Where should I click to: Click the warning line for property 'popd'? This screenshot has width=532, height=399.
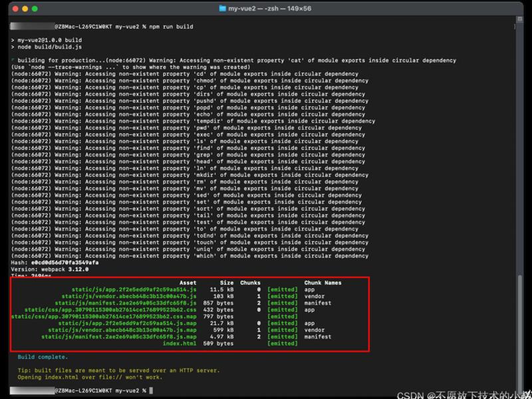tap(188, 108)
